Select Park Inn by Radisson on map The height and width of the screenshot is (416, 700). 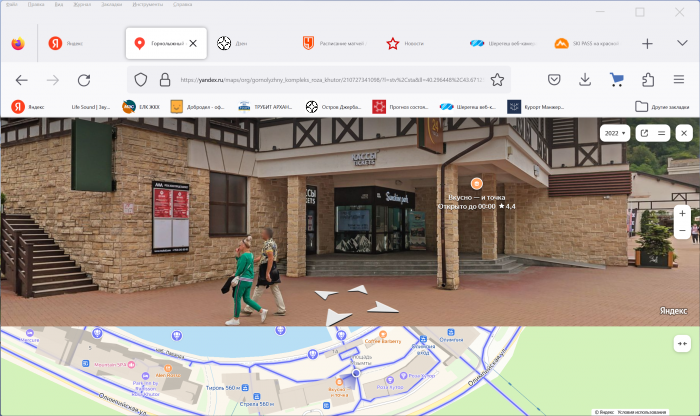[x=146, y=385]
